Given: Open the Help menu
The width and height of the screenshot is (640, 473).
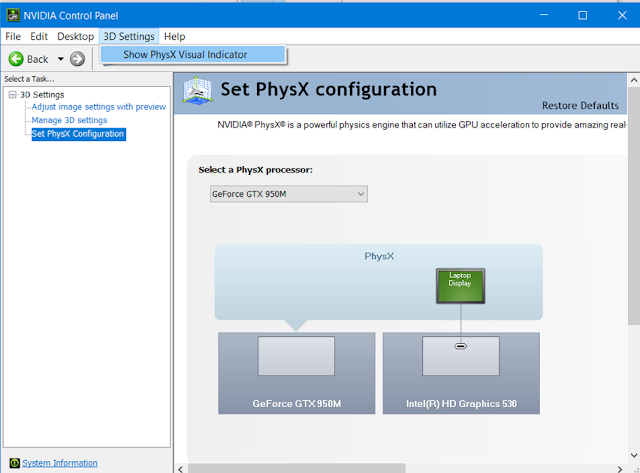Looking at the screenshot, I should pyautogui.click(x=174, y=36).
